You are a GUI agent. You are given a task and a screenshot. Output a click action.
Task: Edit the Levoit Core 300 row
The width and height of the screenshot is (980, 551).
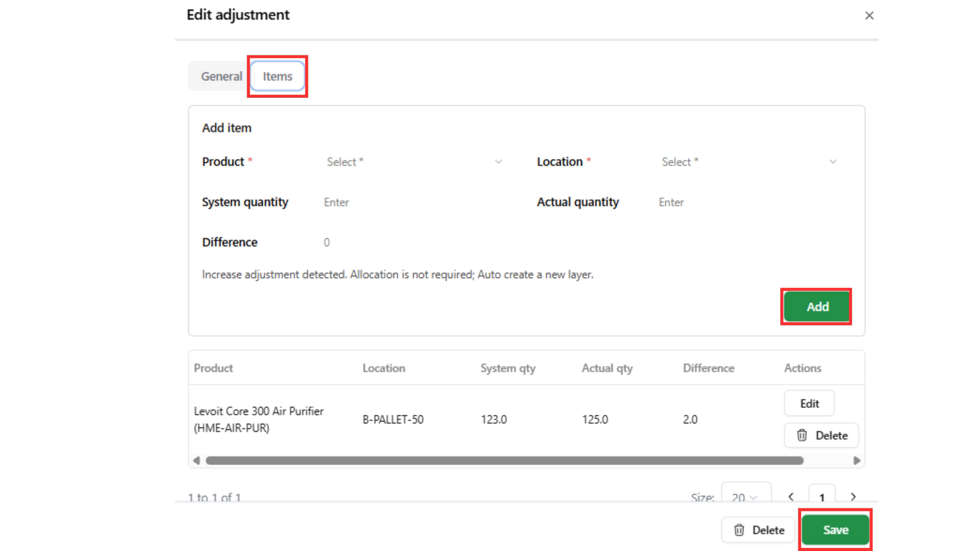pyautogui.click(x=809, y=404)
